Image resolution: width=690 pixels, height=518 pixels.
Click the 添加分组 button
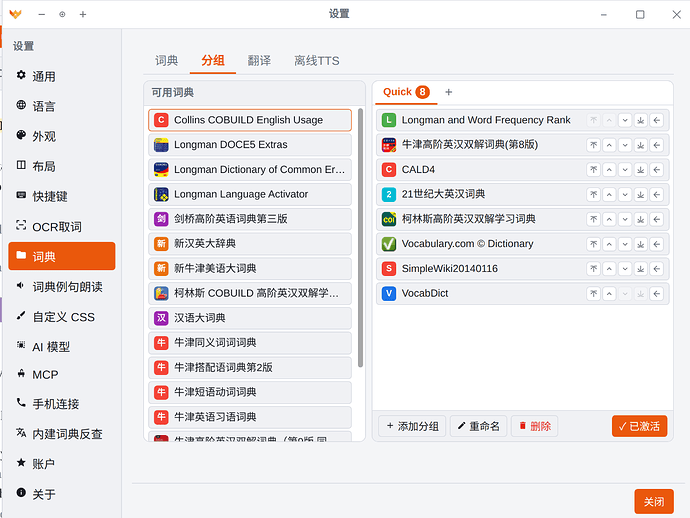point(412,426)
